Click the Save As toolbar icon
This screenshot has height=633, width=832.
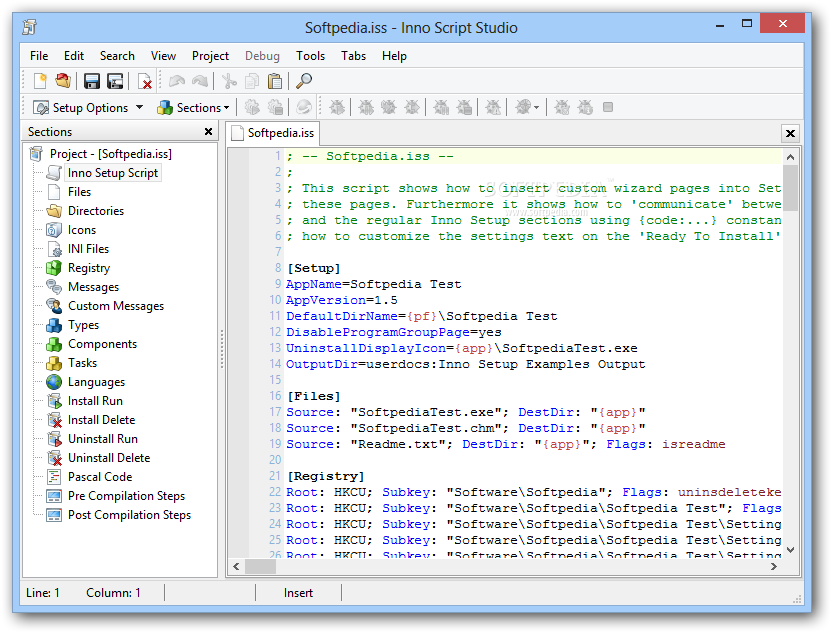click(x=115, y=81)
